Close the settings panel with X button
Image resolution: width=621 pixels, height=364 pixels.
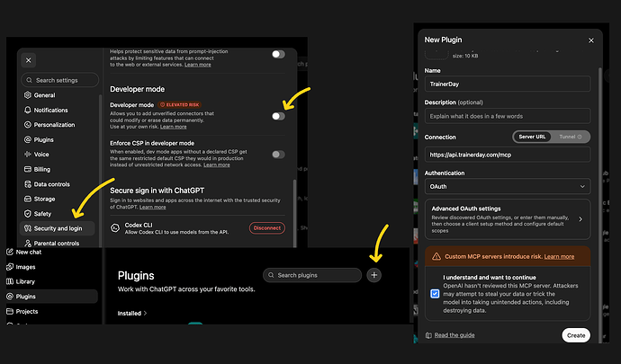[29, 60]
